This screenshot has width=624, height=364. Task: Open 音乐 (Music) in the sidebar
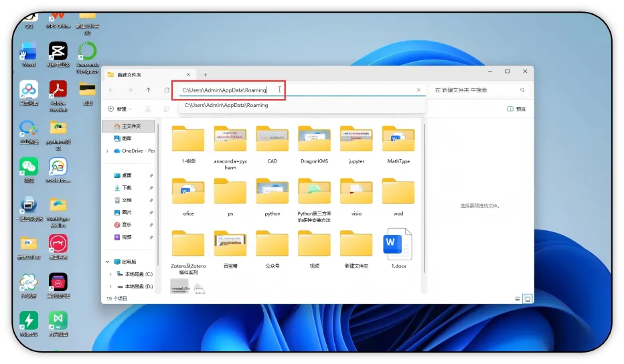click(x=123, y=225)
